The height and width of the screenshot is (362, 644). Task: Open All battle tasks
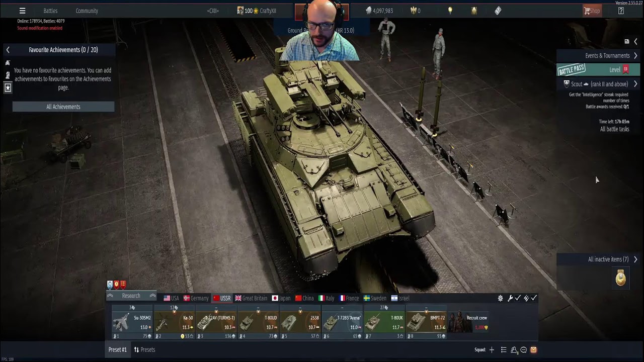point(614,129)
